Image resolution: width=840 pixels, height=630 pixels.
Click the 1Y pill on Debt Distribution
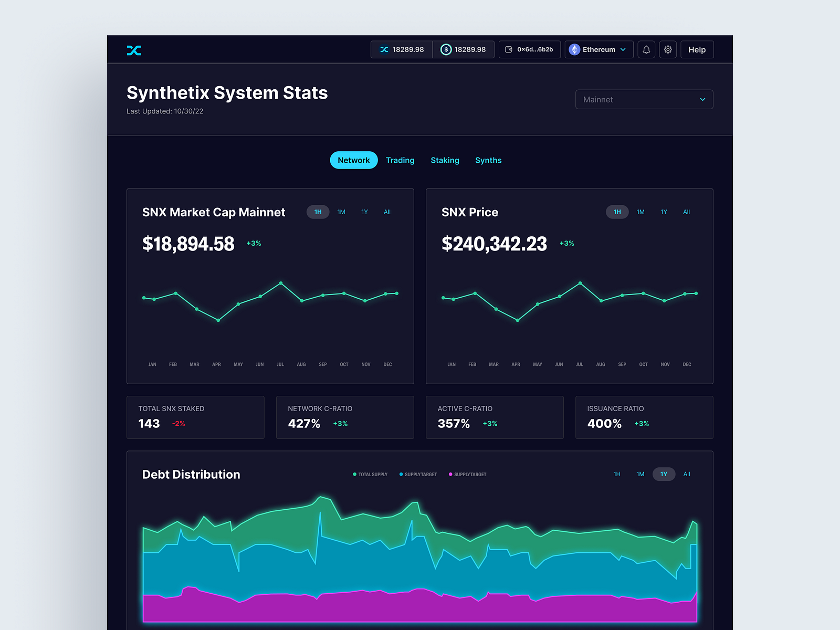[664, 474]
